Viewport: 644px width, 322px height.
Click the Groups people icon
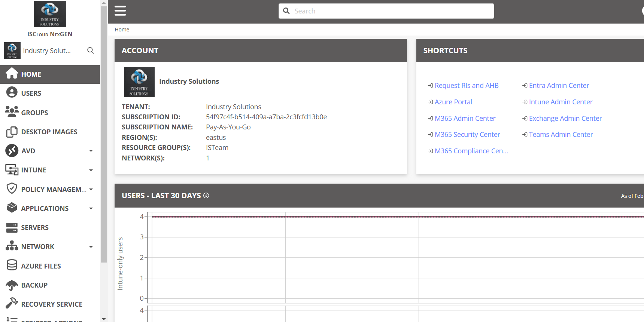[x=12, y=112]
